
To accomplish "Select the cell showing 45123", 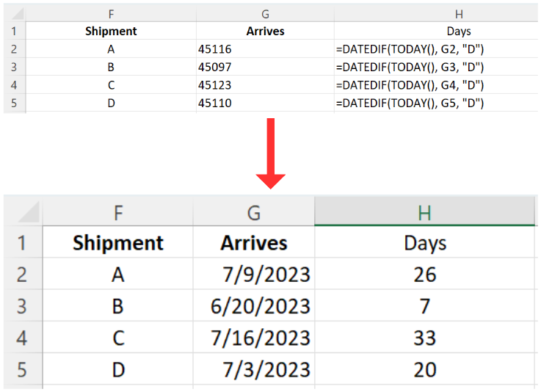I will coord(265,85).
